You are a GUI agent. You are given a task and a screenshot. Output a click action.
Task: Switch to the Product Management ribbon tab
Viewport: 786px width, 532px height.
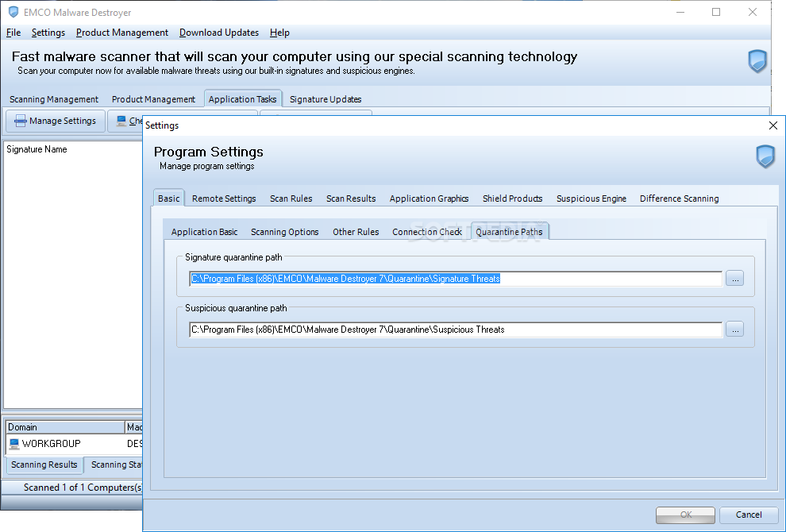[153, 99]
